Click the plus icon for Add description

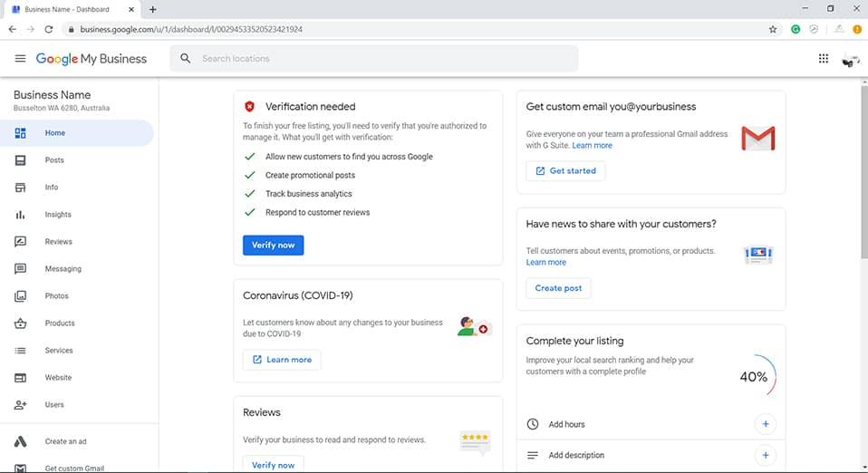[765, 455]
